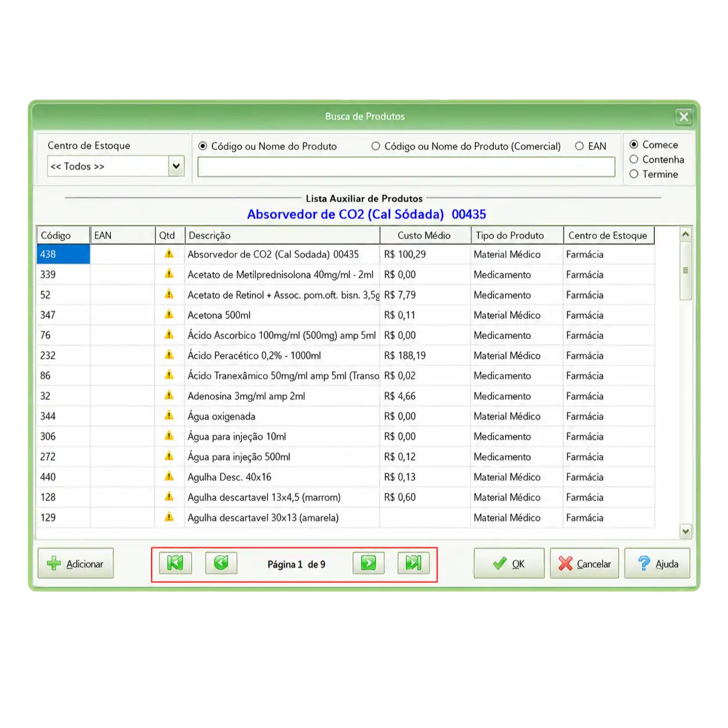Screen dimensions: 728x728
Task: Open the Centro de Estoque dropdown
Action: (x=176, y=166)
